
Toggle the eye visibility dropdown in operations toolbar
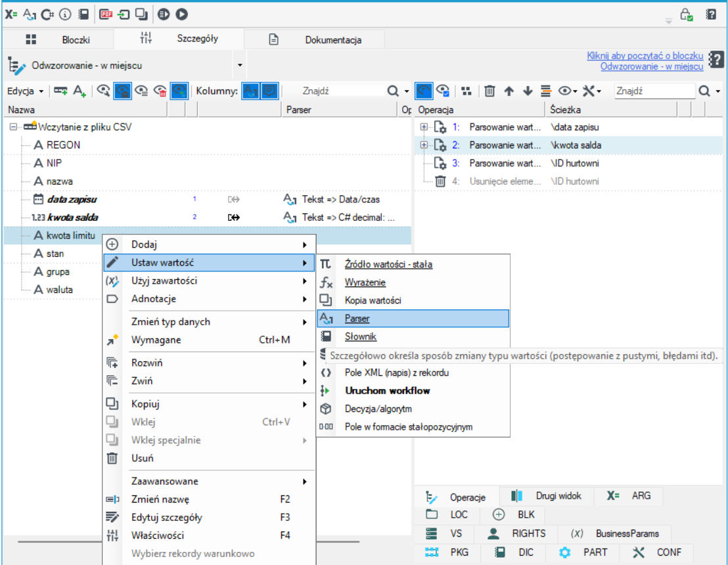[x=568, y=91]
